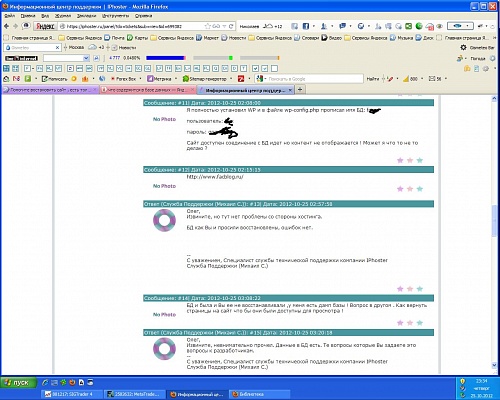Click the Метрика toolbar icon
The height and width of the screenshot is (400, 500).
point(159,79)
